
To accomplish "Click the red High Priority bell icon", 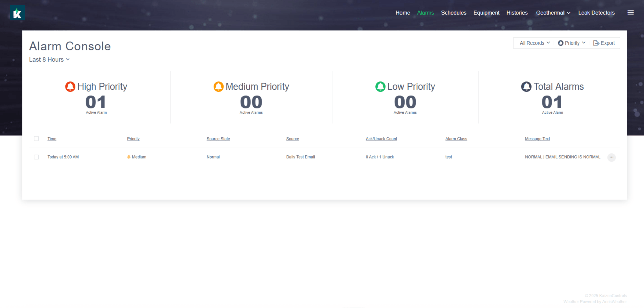I will (70, 86).
